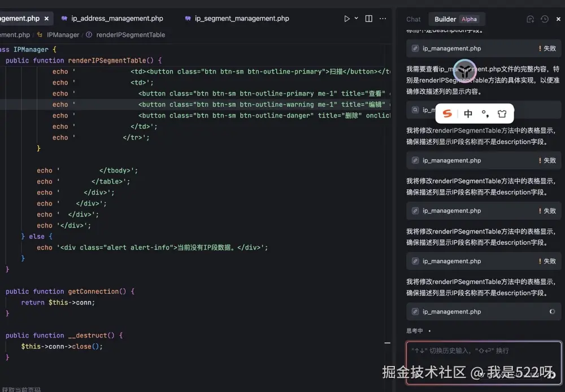This screenshot has width=565, height=392.
Task: Open the run options dropdown arrow
Action: (x=356, y=18)
